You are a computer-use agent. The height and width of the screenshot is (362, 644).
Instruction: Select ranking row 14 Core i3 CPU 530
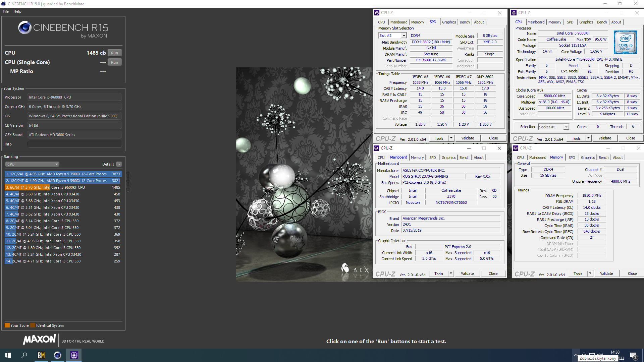pos(63,261)
